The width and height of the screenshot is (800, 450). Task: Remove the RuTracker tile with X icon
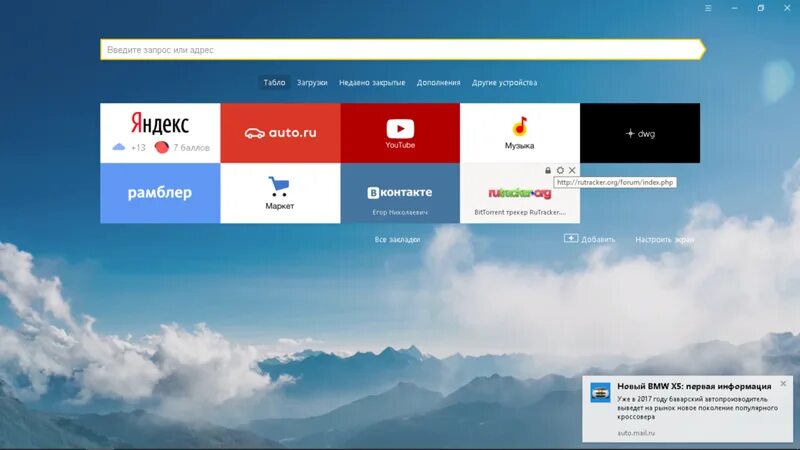572,170
